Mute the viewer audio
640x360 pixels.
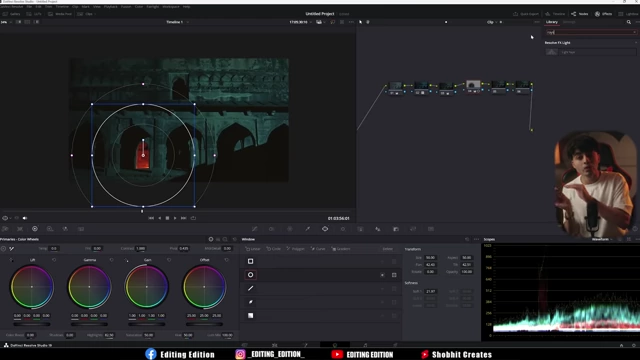pos(25,218)
